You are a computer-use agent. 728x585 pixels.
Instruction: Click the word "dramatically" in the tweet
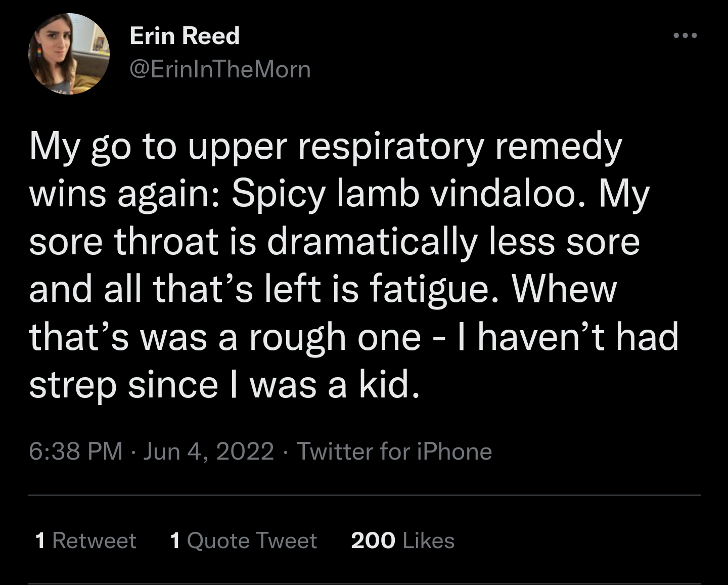click(x=372, y=242)
